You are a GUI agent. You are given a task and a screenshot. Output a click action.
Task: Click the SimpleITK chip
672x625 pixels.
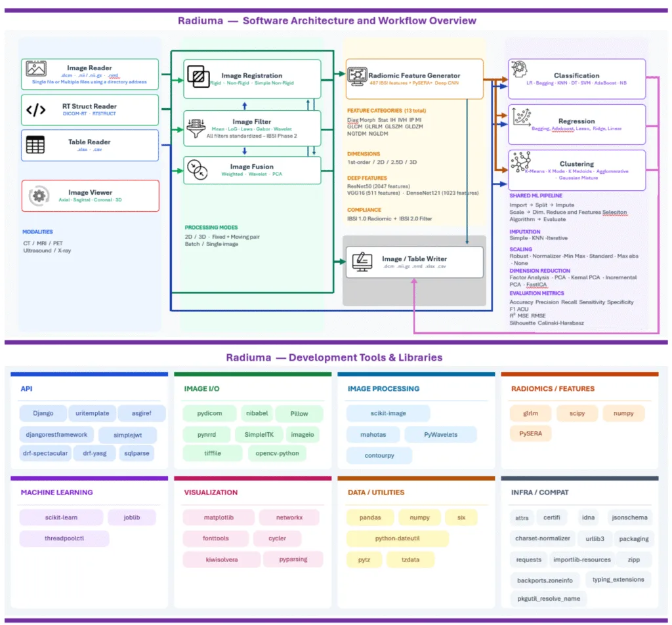pyautogui.click(x=259, y=434)
